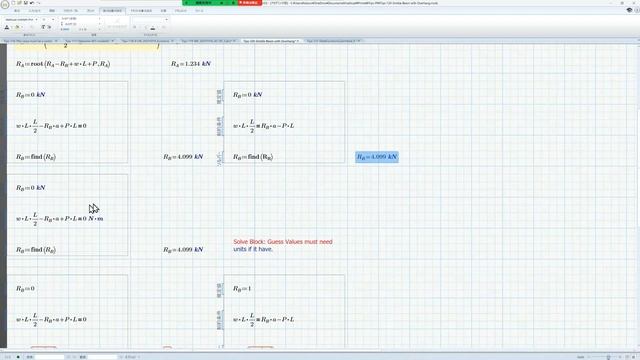Image resolution: width=640 pixels, height=360 pixels.
Task: Select RB:=find(RB) in top-right solve block
Action: click(253, 157)
